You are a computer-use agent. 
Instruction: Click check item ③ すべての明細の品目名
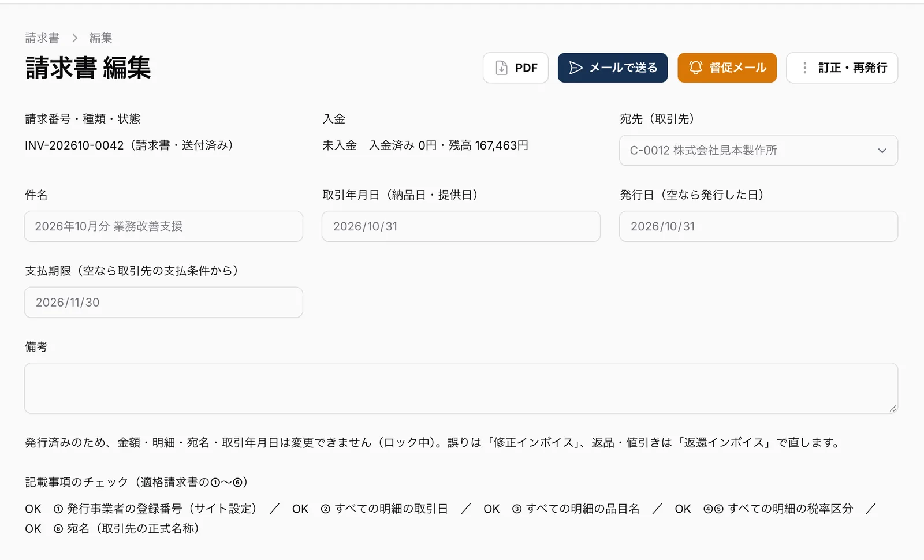coord(576,509)
